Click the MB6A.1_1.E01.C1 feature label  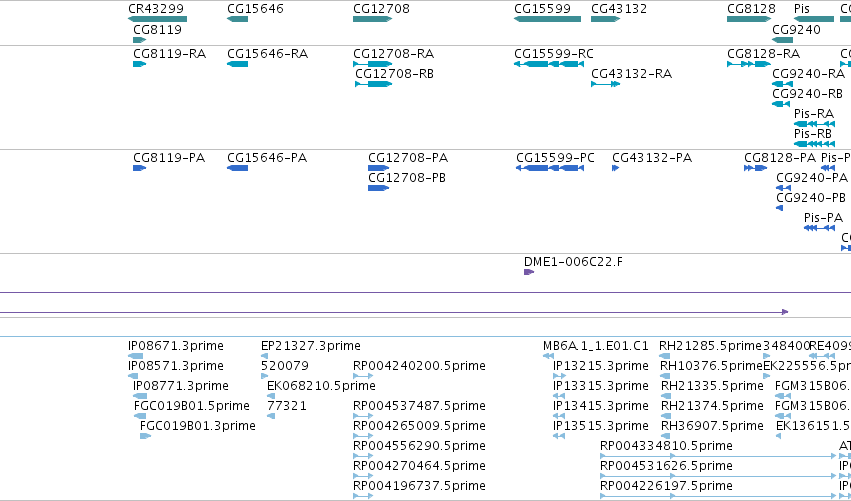[x=596, y=346]
